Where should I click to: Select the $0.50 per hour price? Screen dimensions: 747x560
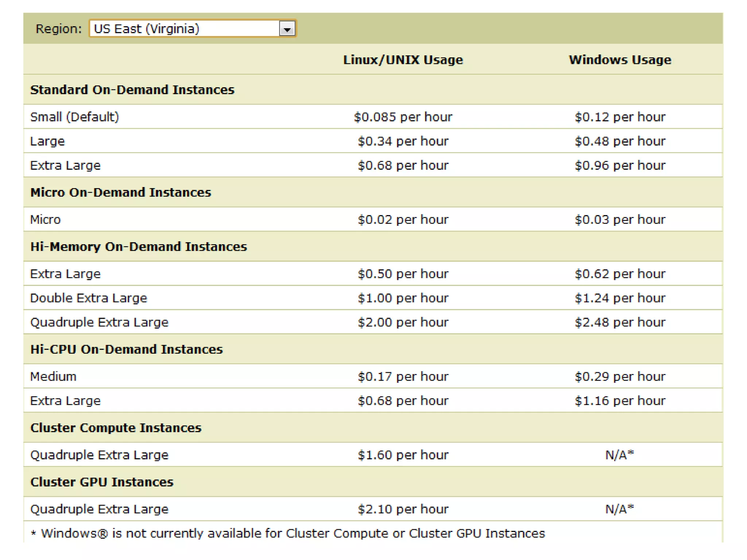click(x=403, y=274)
